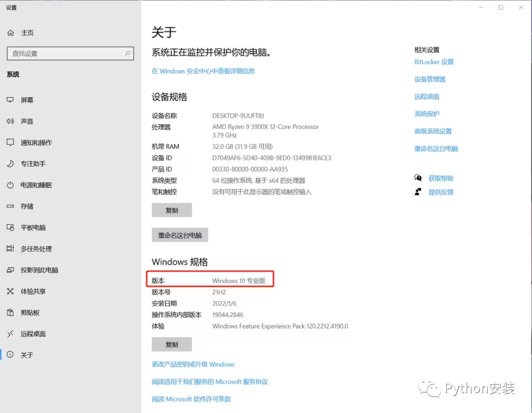Click the Give feedback person icon
This screenshot has width=532, height=413.
tap(418, 192)
